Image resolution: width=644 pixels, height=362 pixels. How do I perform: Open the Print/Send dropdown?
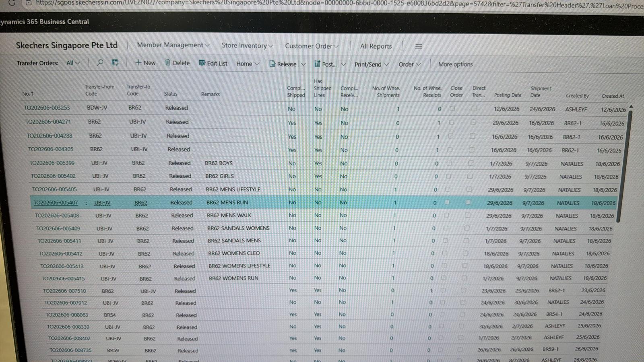coord(372,64)
